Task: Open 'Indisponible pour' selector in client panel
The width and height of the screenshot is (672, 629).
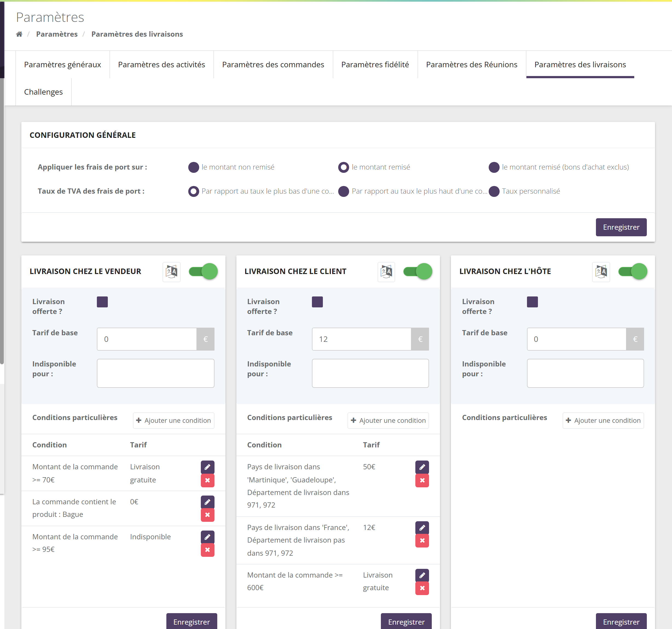Action: (x=370, y=373)
